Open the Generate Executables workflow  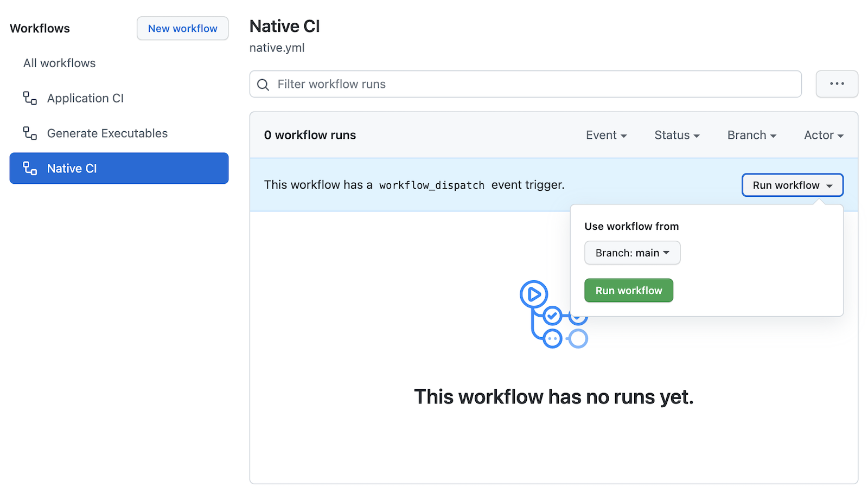click(x=107, y=133)
